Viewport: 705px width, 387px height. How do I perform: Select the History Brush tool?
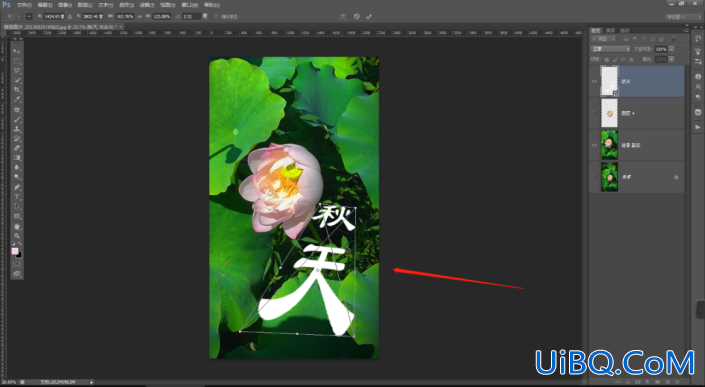click(x=17, y=138)
